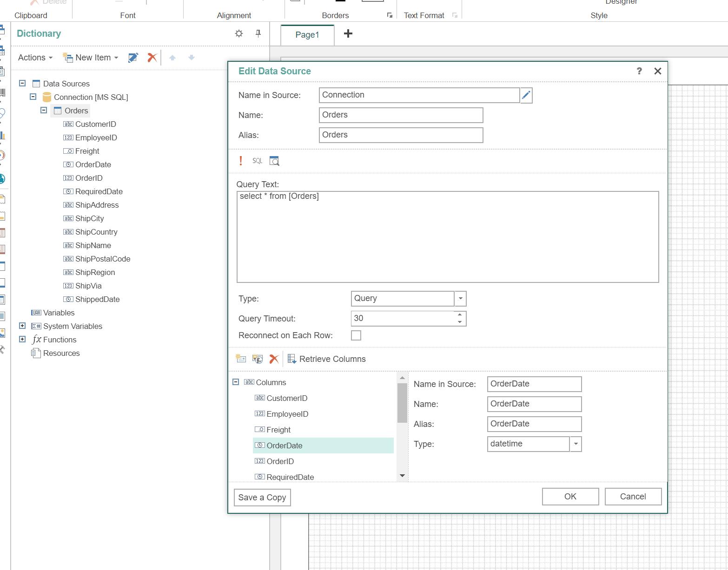Viewport: 728px width, 570px height.
Task: Open the New Item dropdown
Action: 91,58
